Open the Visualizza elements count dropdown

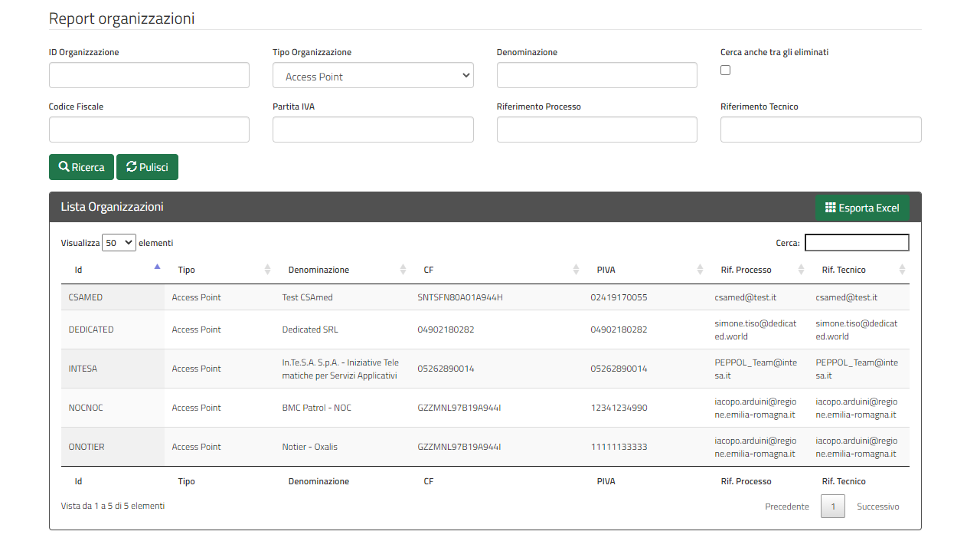(x=119, y=243)
